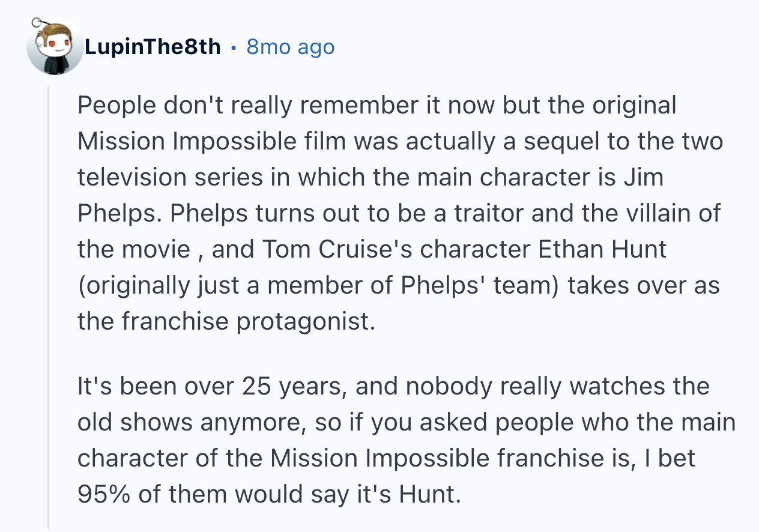Click the name "Ethan Hunt" in the comment

[x=602, y=249]
